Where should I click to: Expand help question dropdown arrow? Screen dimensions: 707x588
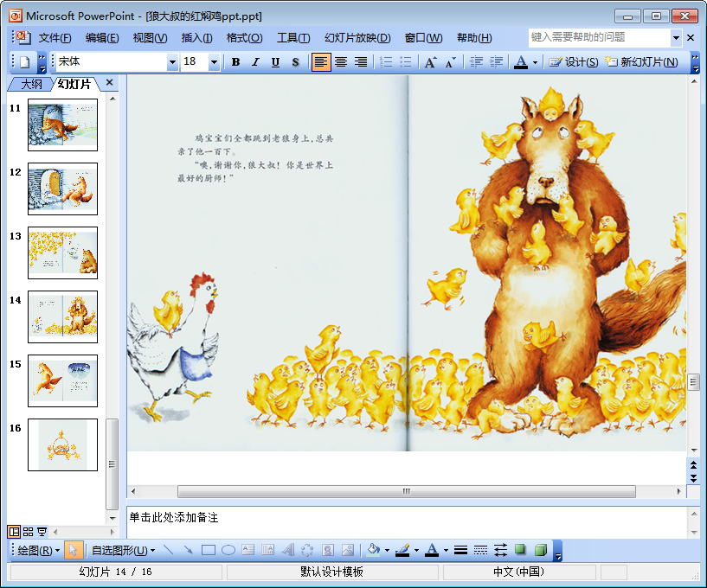tap(676, 38)
